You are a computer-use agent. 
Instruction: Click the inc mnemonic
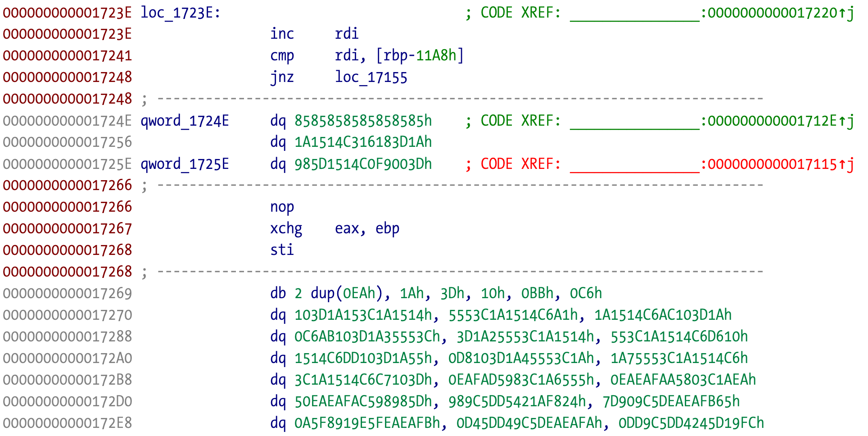pyautogui.click(x=282, y=34)
